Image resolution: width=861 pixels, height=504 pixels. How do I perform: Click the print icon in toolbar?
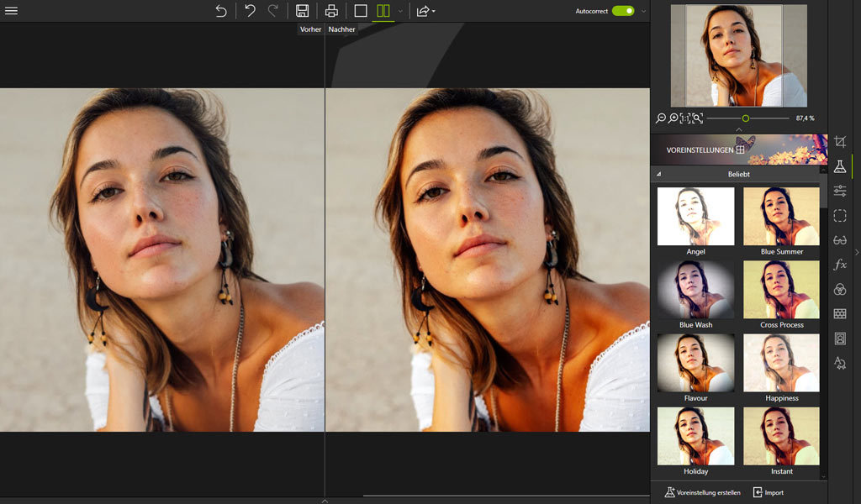click(x=331, y=11)
